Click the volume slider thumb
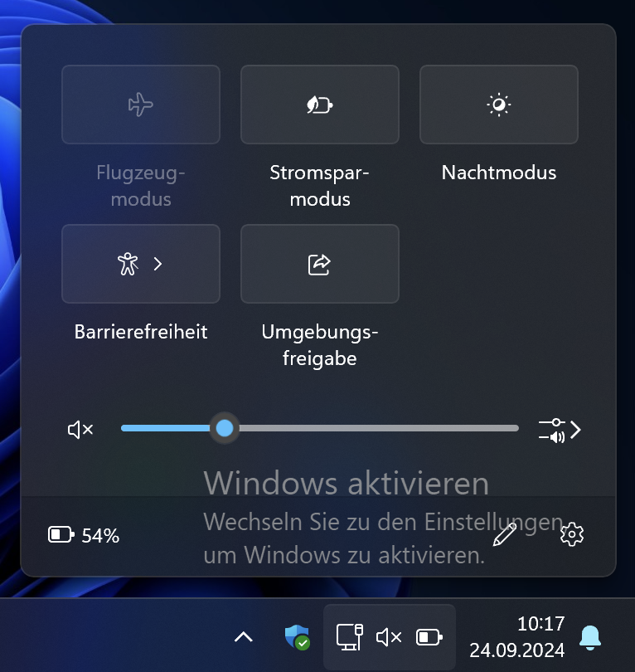Image resolution: width=635 pixels, height=672 pixels. click(x=225, y=428)
